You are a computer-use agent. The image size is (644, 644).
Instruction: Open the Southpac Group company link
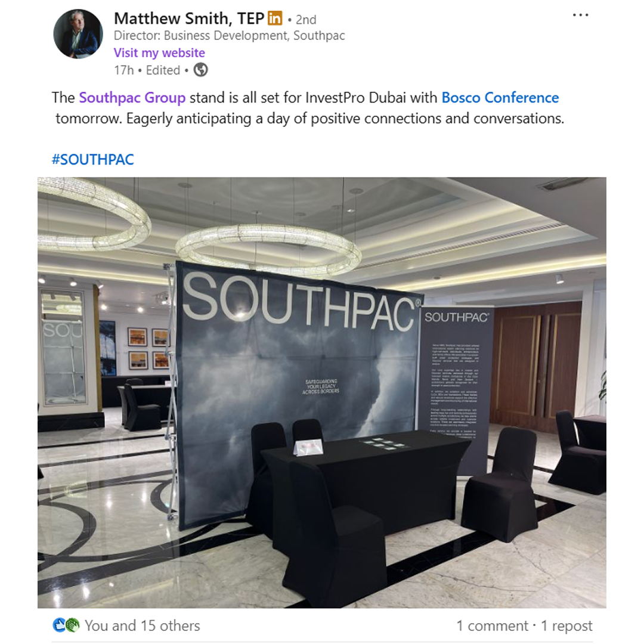(x=132, y=98)
